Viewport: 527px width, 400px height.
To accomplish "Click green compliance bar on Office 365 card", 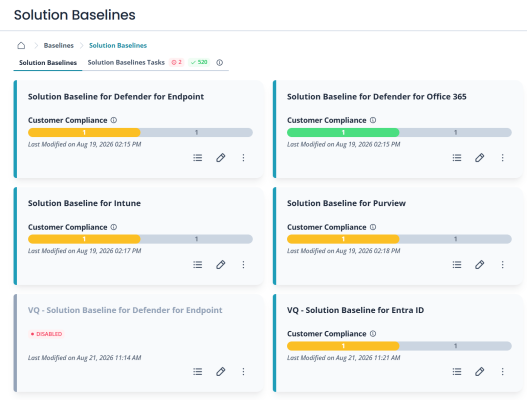I will 343,132.
